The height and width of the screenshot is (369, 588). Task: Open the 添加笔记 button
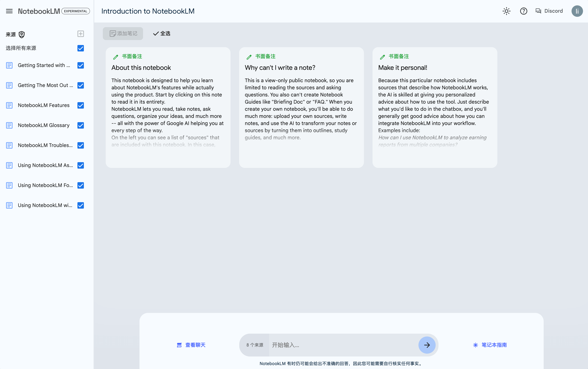[123, 33]
